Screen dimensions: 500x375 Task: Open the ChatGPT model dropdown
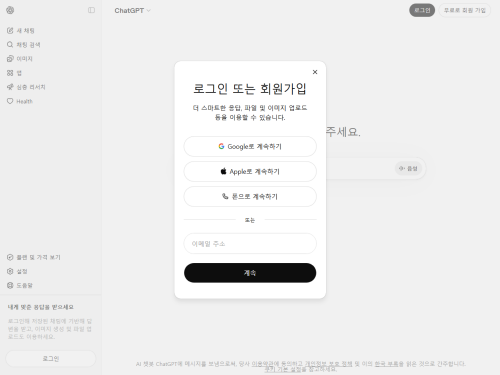[132, 11]
